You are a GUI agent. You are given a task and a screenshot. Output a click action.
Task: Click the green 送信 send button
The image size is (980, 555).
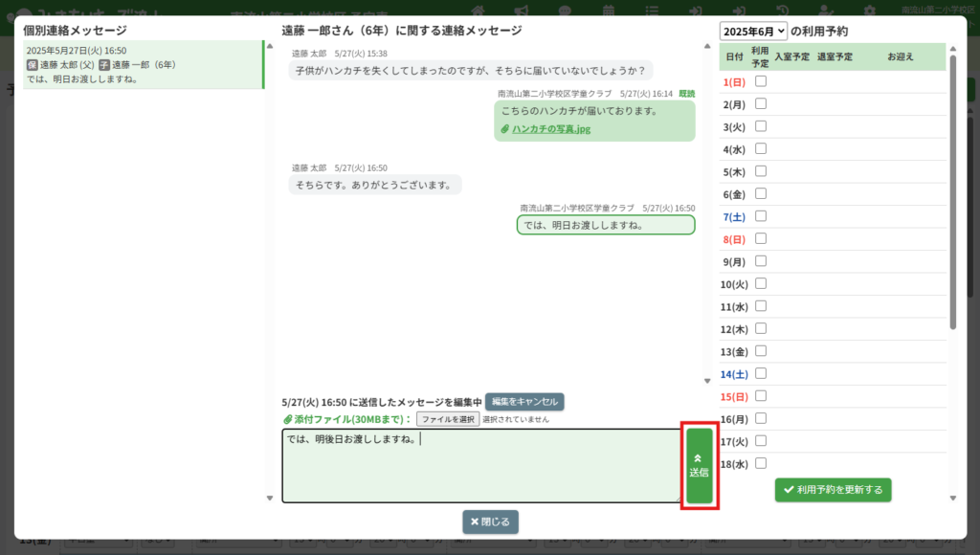700,465
